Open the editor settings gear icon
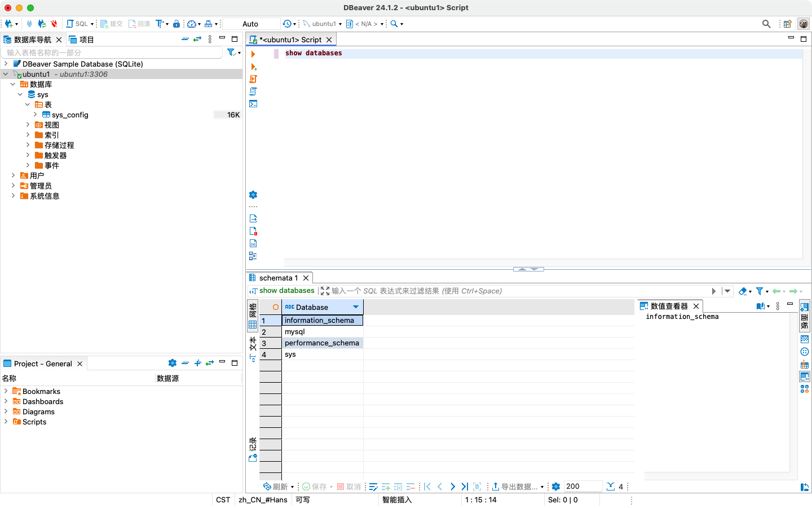The image size is (812, 508). click(253, 195)
